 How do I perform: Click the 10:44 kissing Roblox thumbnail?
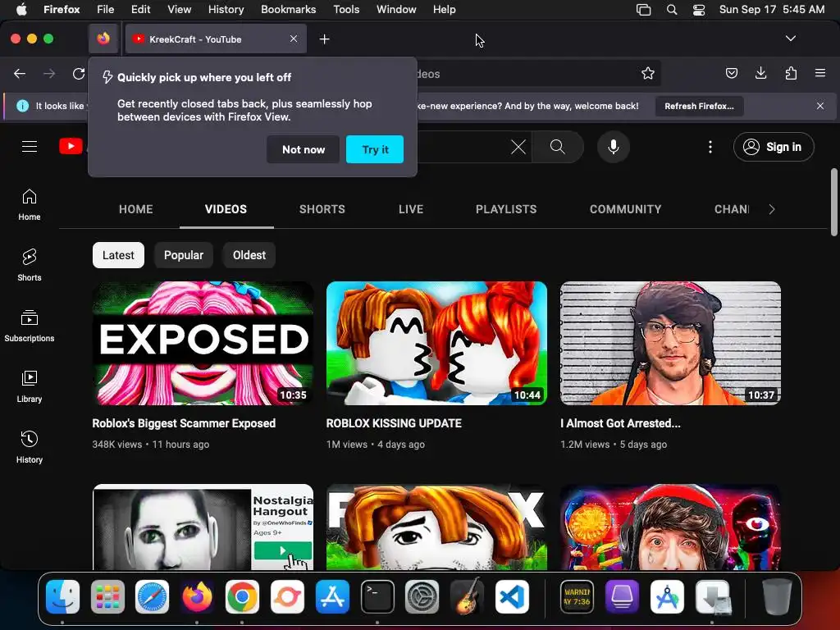coord(436,343)
